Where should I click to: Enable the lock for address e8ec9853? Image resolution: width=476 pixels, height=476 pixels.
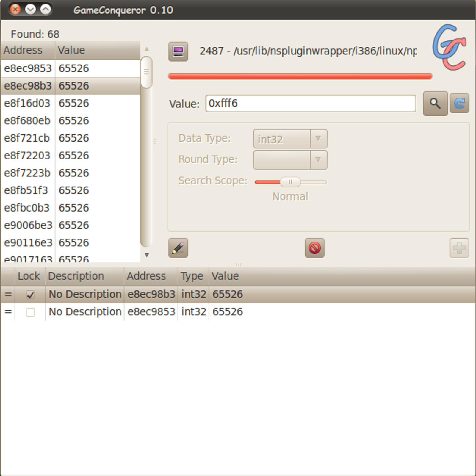coord(30,312)
